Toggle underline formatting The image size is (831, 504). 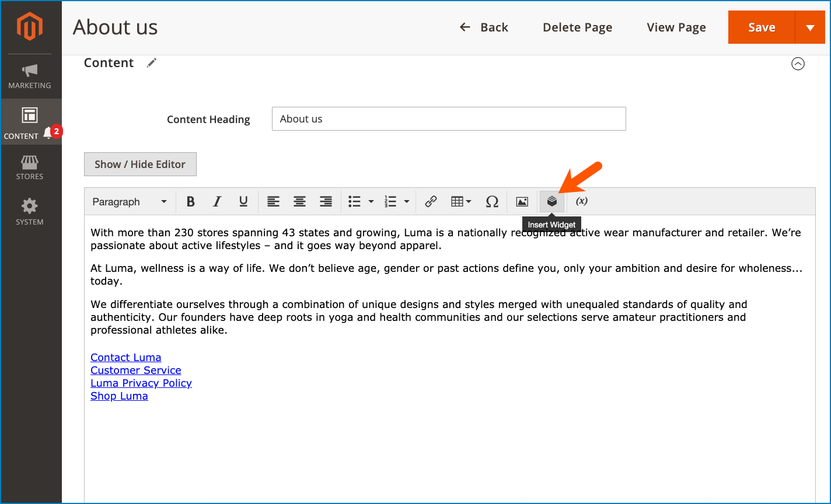(243, 201)
